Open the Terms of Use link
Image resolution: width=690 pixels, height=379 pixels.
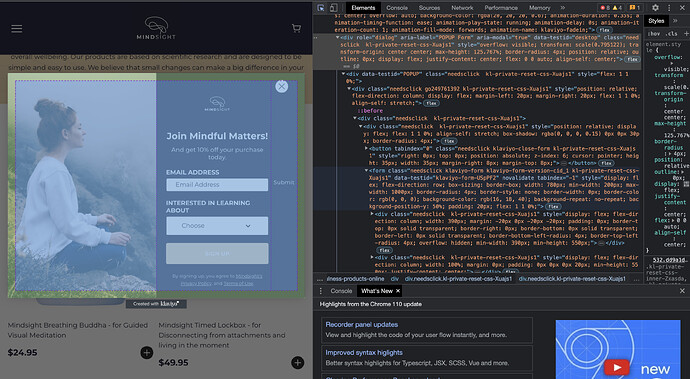[238, 283]
